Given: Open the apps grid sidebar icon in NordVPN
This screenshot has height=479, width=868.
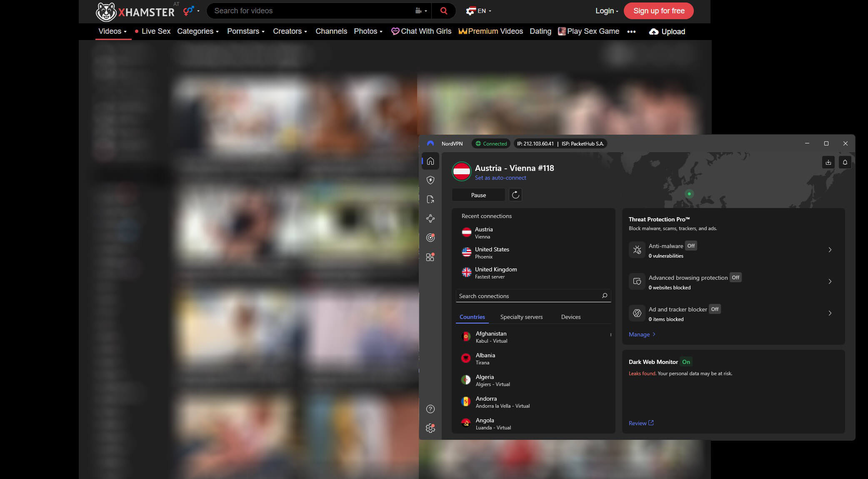Looking at the screenshot, I should 430,257.
